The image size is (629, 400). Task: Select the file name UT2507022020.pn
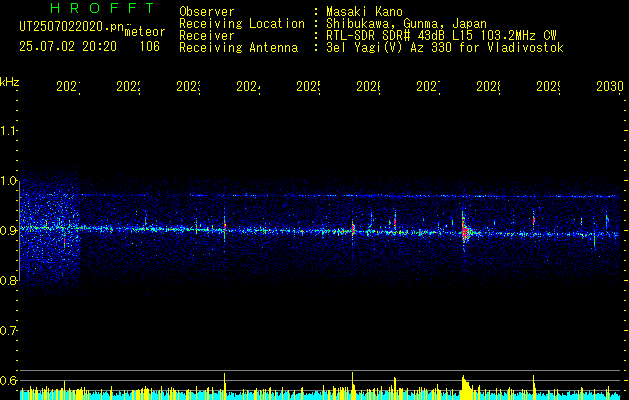coord(71,27)
